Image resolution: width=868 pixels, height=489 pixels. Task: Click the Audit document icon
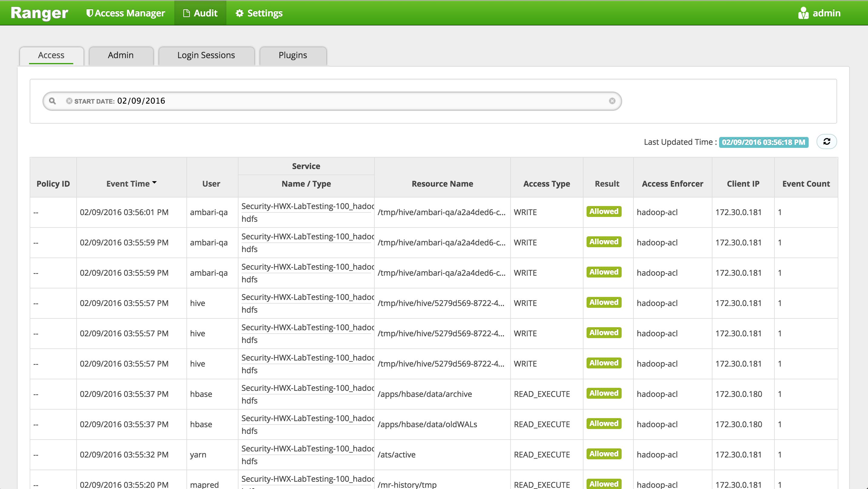(x=186, y=13)
